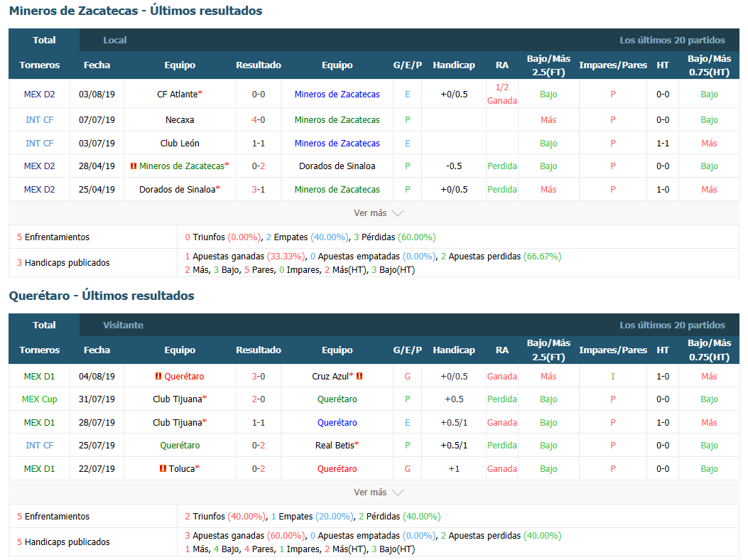The height and width of the screenshot is (560, 748).
Task: Click the +0.5 handicap in the MEX Cup row
Action: click(454, 399)
